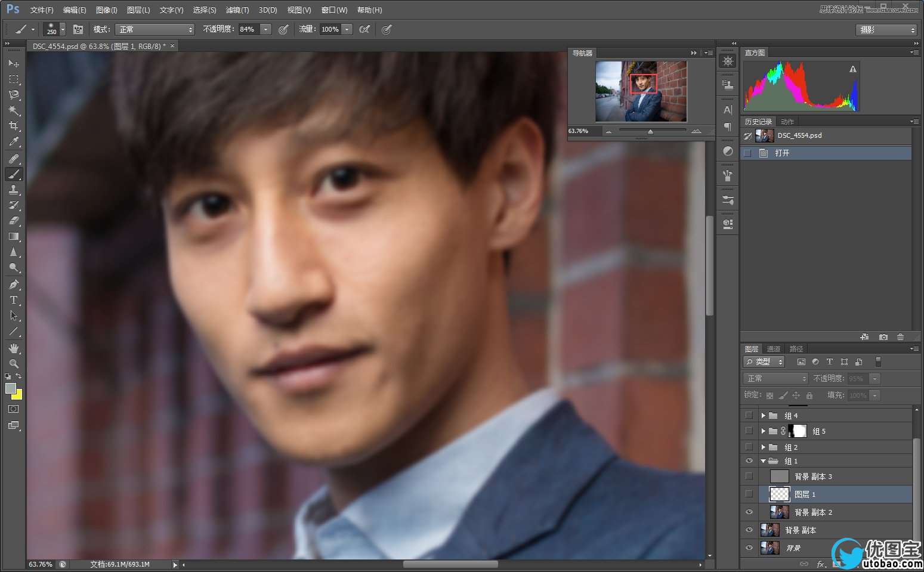Open the 窗口(W) menu
924x572 pixels.
tap(334, 10)
